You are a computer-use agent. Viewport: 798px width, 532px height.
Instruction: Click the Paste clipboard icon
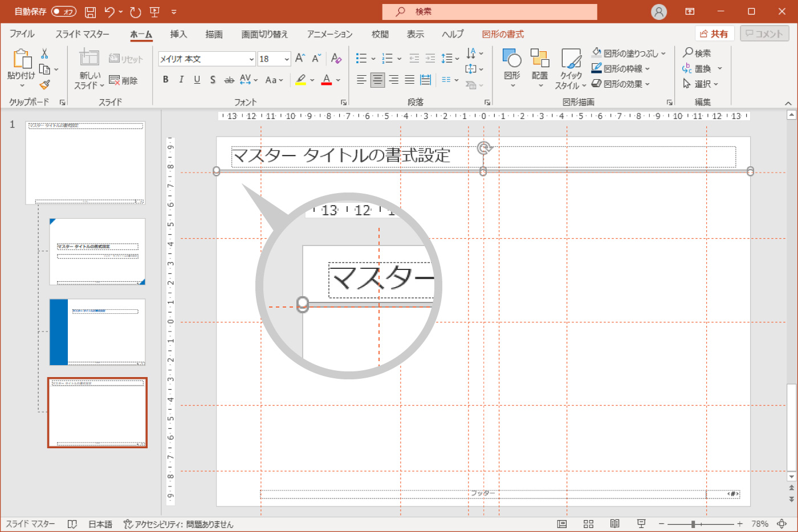pos(21,59)
